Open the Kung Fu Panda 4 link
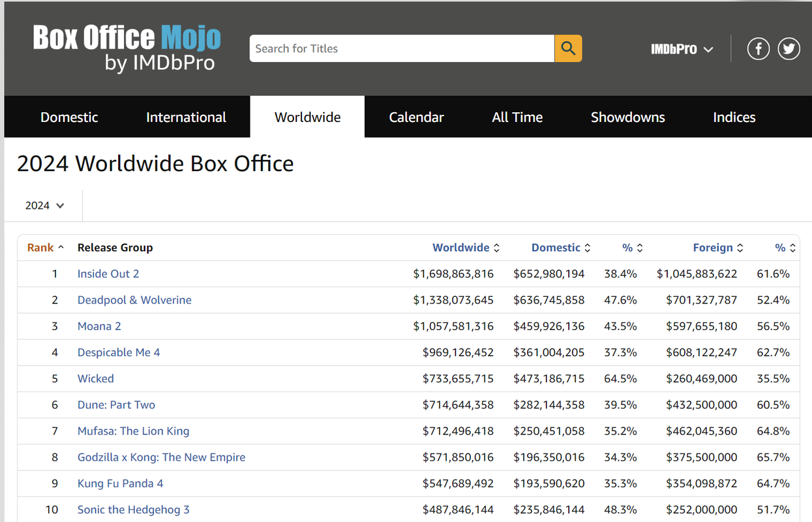 121,484
